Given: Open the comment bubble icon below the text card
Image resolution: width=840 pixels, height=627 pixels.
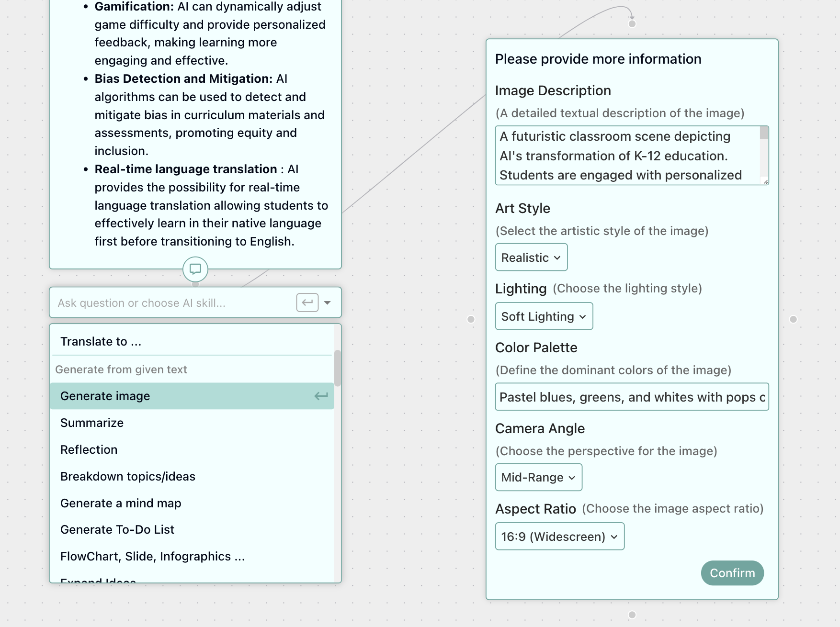Looking at the screenshot, I should click(195, 269).
